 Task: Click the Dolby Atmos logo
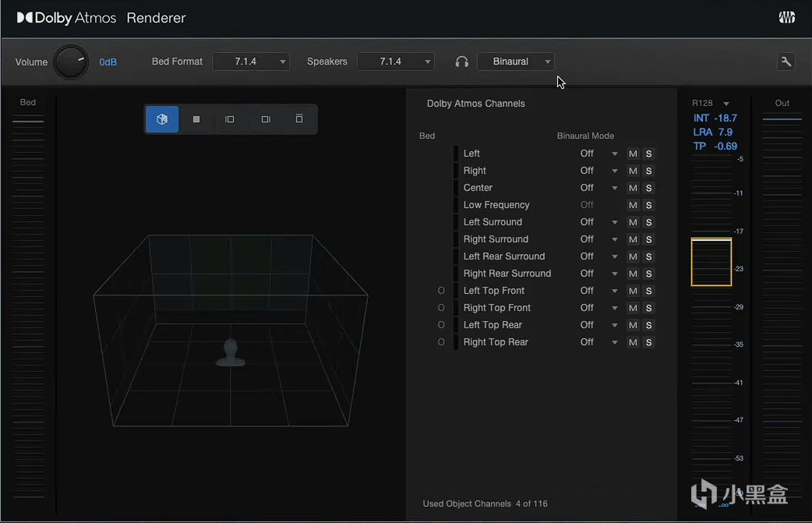[66, 18]
